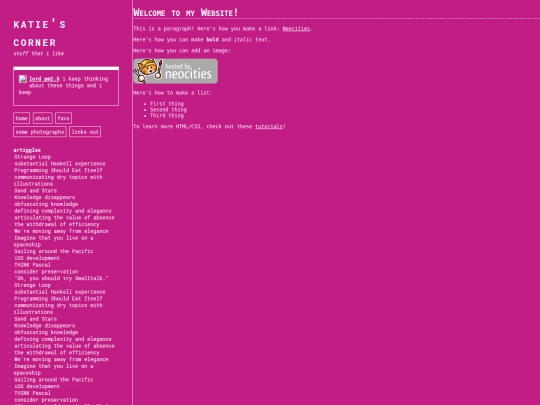Click the small avatar image in the status box

pyautogui.click(x=23, y=79)
